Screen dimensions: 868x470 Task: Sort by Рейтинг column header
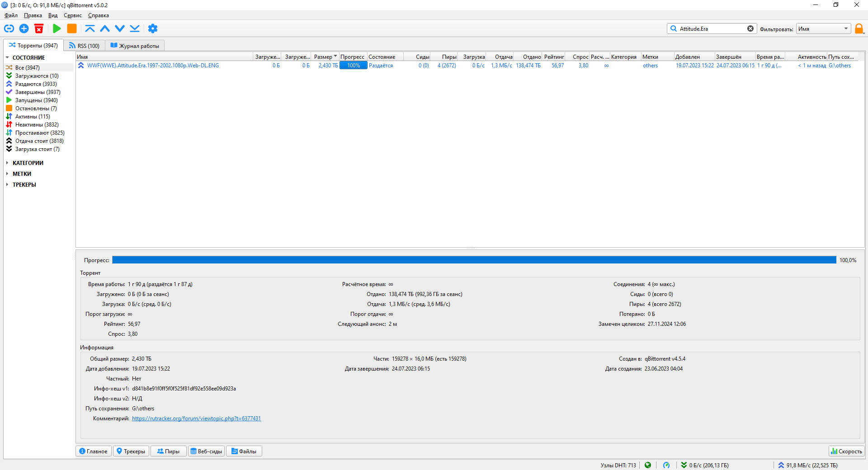tap(554, 57)
